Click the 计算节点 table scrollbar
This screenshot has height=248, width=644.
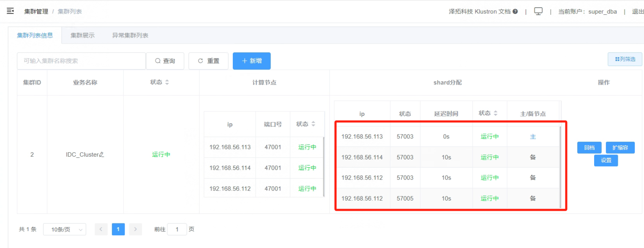point(324,167)
